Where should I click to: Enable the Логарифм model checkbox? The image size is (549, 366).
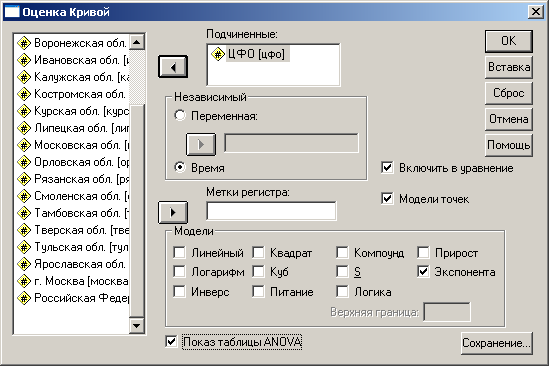coord(180,271)
